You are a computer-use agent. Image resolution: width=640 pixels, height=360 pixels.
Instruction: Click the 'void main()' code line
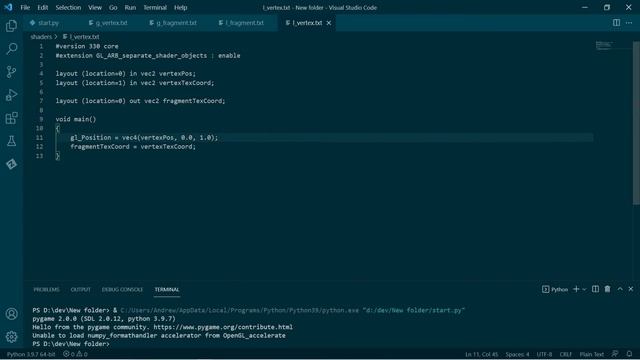coord(76,119)
